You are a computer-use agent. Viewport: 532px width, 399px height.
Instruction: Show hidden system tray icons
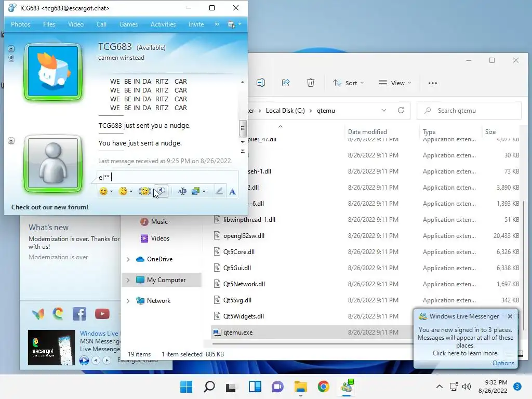coord(440,387)
